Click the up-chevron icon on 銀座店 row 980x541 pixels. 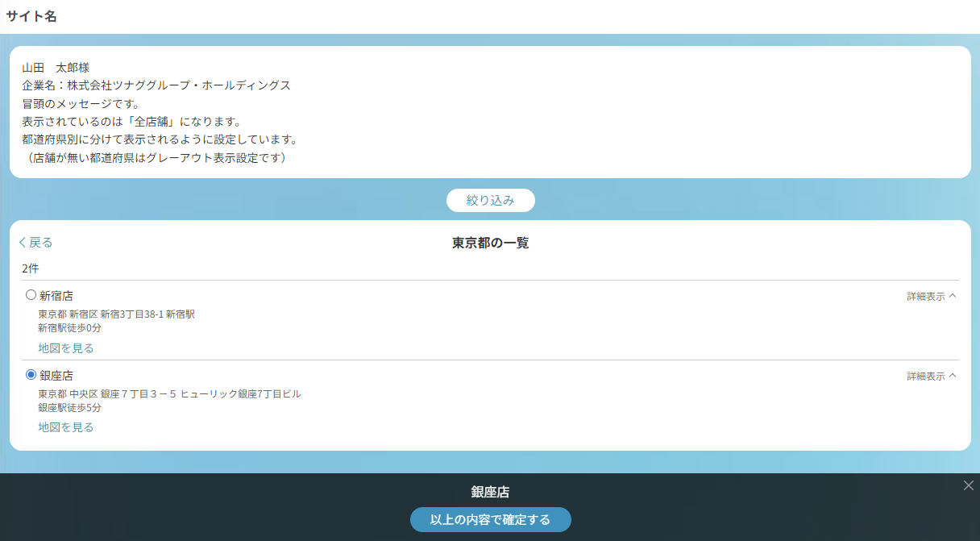tap(953, 376)
